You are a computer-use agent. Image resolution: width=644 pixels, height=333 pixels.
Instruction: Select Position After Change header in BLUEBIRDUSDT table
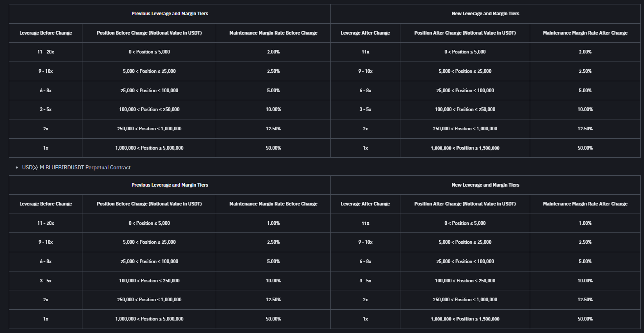(x=465, y=204)
